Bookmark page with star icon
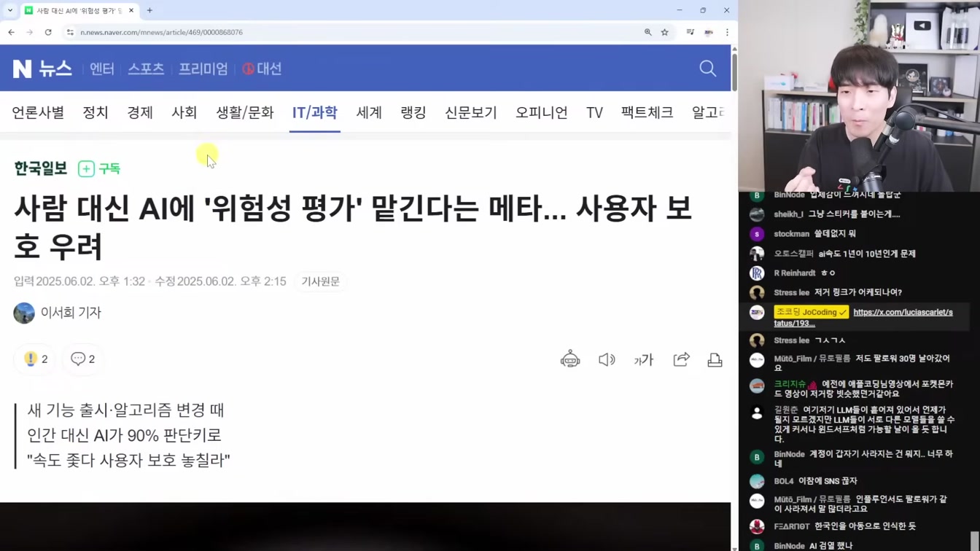 665,32
